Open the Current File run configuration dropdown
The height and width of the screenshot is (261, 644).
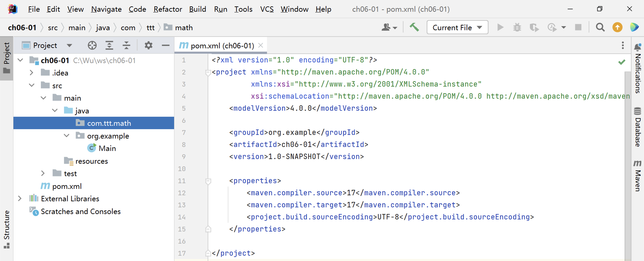point(457,28)
